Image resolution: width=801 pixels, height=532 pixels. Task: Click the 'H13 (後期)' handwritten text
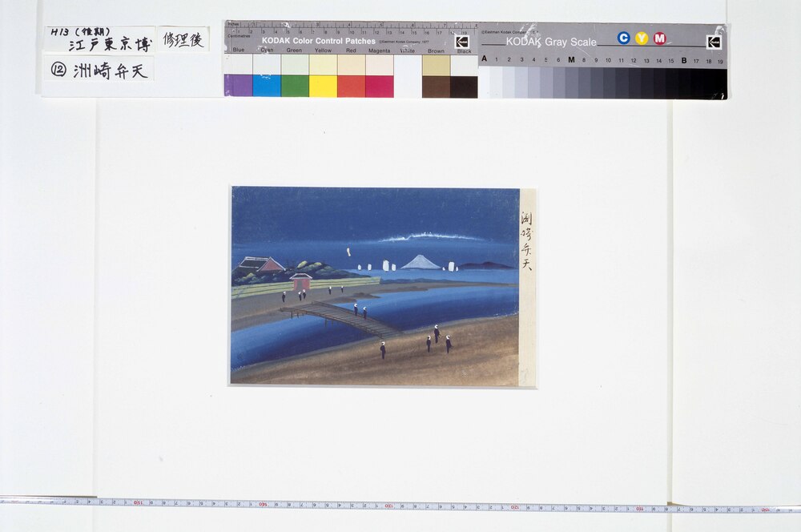tap(80, 32)
